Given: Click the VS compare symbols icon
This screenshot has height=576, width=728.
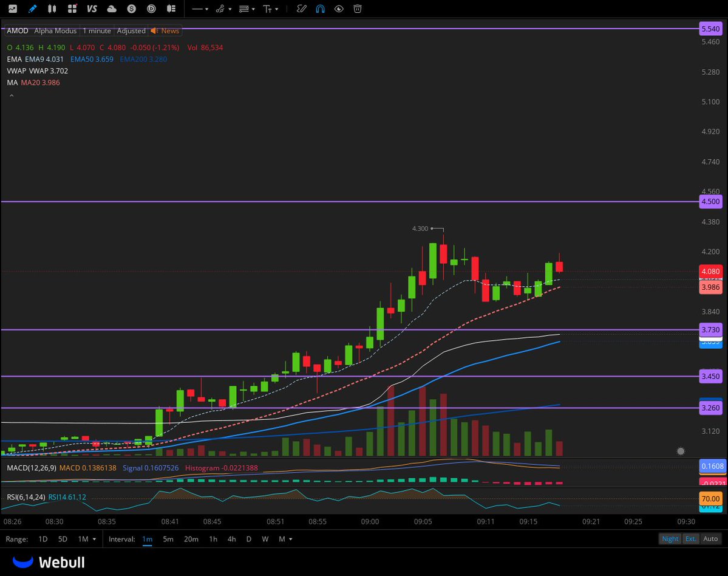Looking at the screenshot, I should pyautogui.click(x=92, y=9).
